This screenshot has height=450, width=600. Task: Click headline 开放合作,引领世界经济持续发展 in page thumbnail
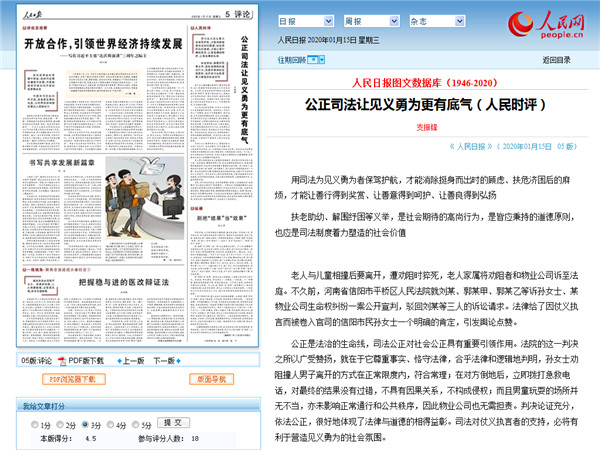click(x=103, y=44)
